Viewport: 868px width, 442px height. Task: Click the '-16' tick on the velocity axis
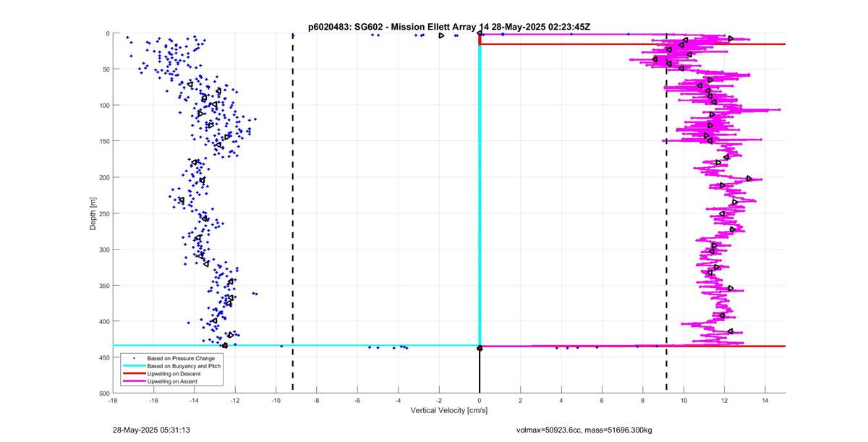[153, 399]
